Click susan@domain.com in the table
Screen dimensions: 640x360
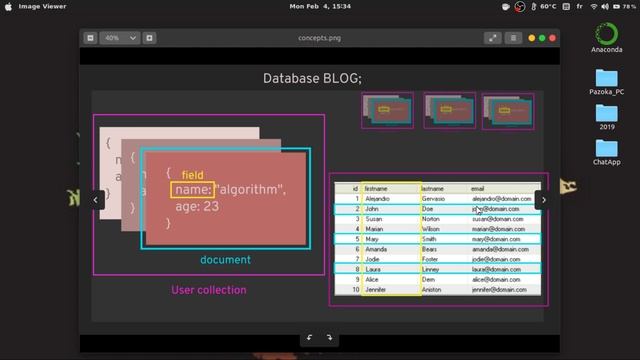pos(498,219)
